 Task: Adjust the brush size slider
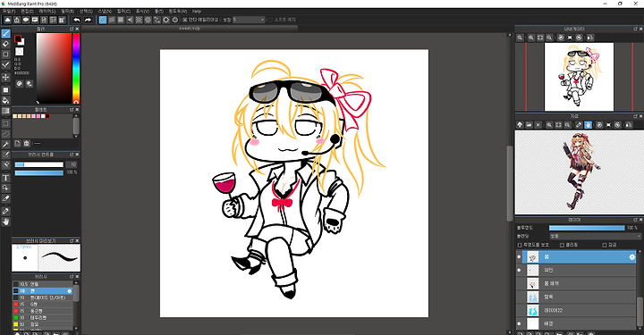(x=39, y=164)
